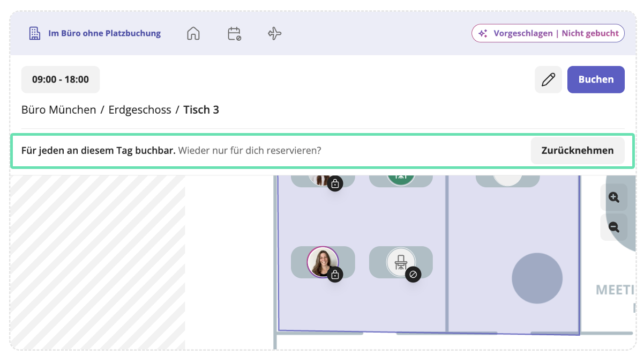This screenshot has height=354, width=644.
Task: Click the round meeting table on the map
Action: pyautogui.click(x=537, y=278)
